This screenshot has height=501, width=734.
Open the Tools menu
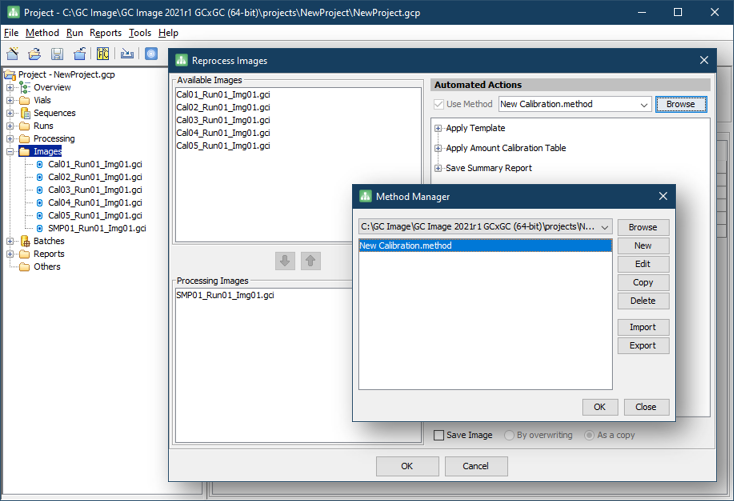140,33
